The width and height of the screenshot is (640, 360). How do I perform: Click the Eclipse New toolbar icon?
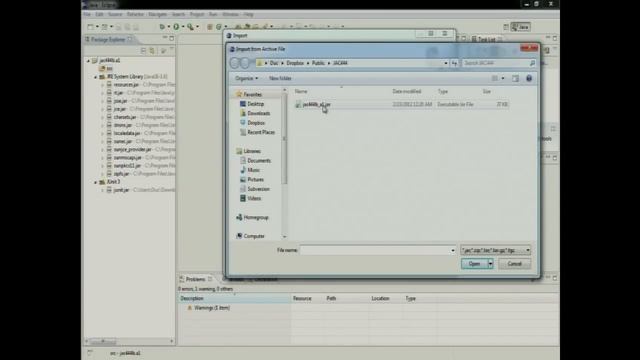(91, 27)
